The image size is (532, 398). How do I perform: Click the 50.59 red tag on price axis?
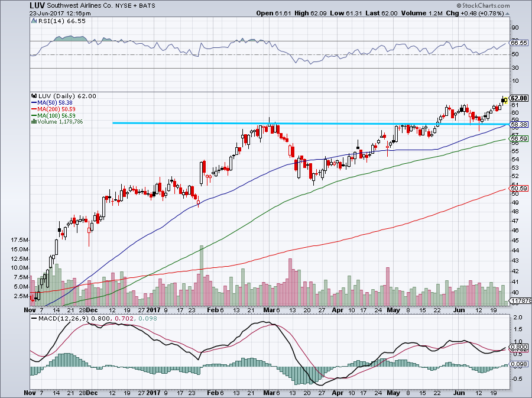[x=519, y=188]
